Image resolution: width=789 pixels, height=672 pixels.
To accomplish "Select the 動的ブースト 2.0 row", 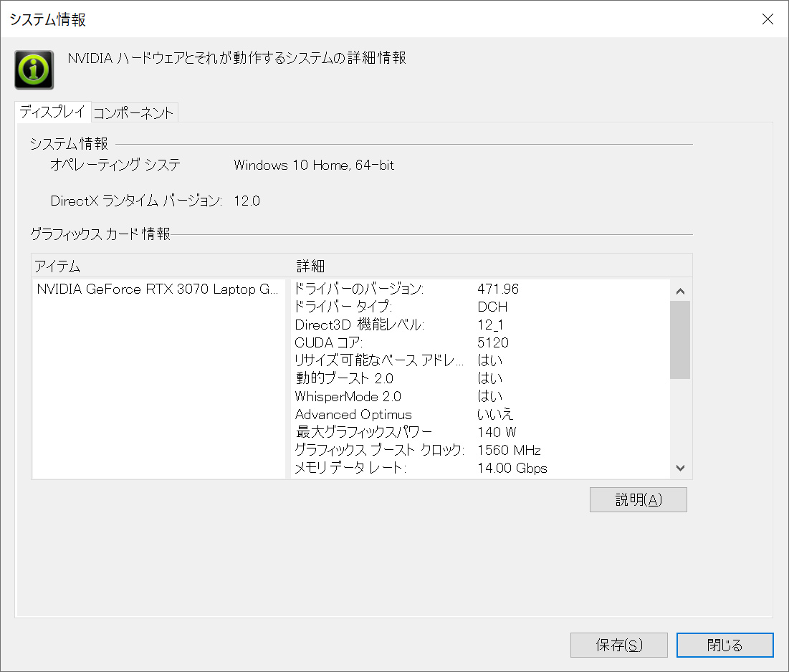I will click(x=481, y=378).
